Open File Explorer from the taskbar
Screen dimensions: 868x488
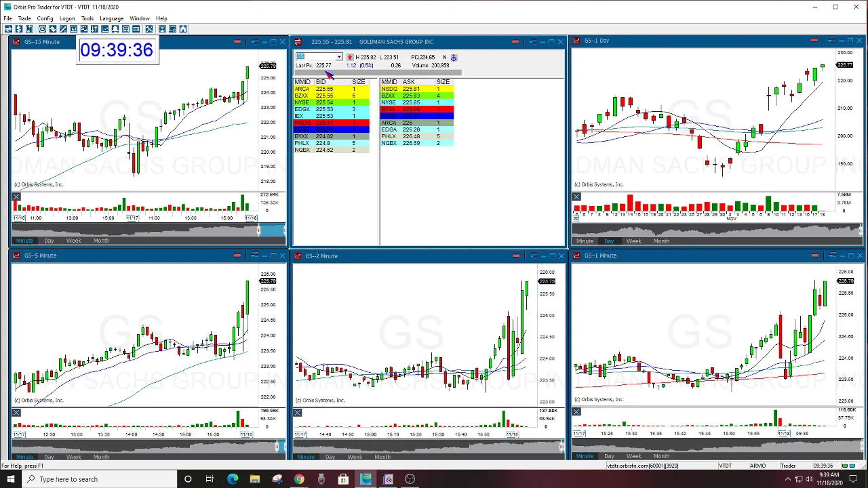255,479
